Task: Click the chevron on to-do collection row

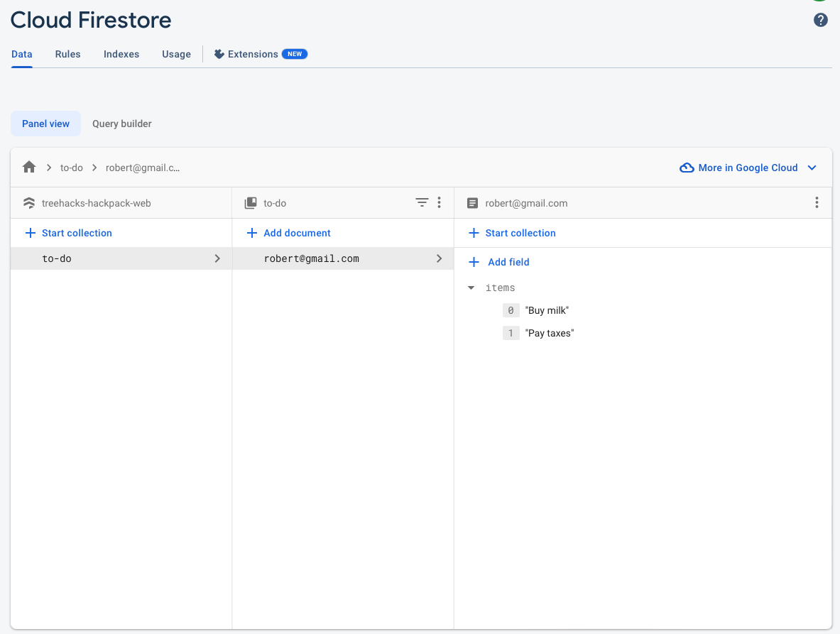Action: (x=217, y=258)
